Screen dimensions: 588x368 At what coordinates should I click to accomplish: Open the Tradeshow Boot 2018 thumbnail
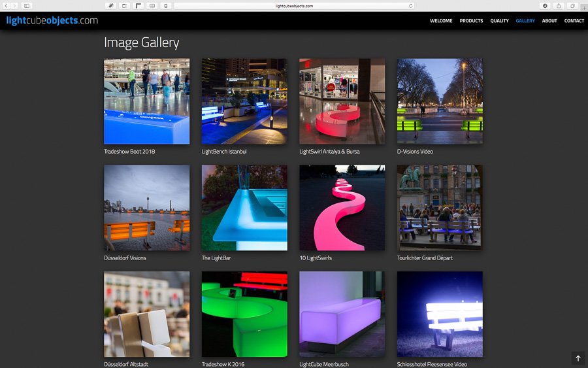pyautogui.click(x=146, y=101)
